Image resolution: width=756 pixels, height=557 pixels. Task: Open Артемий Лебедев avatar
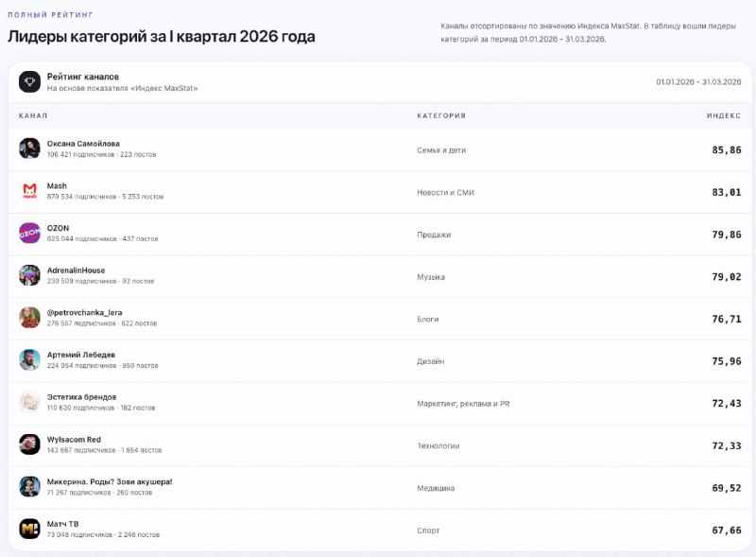point(29,359)
